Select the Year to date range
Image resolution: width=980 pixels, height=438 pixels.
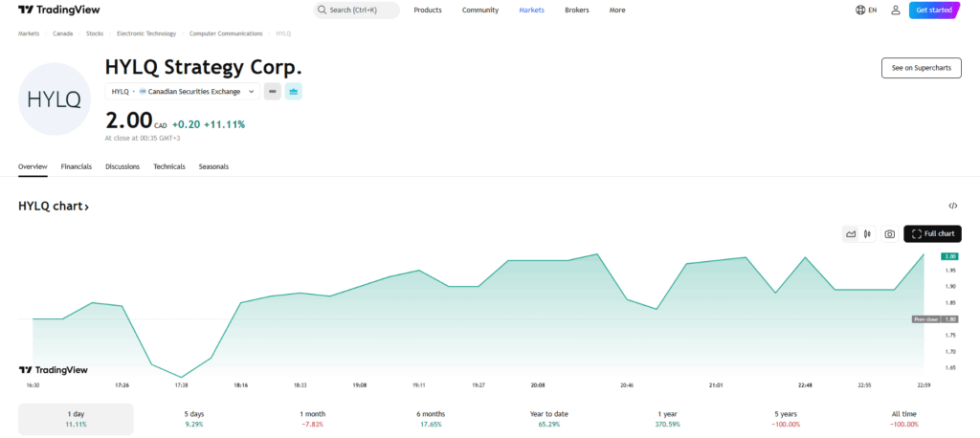[x=548, y=419]
